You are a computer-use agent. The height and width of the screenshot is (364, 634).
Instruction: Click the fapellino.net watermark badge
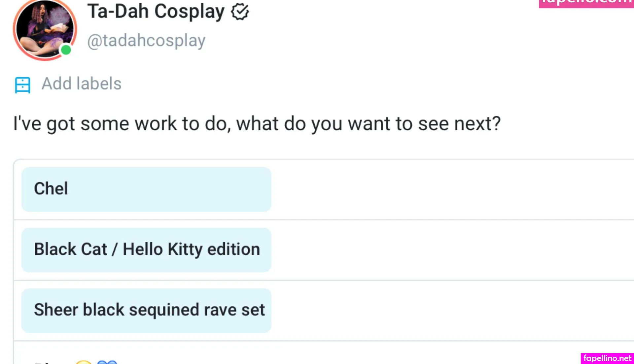607,358
